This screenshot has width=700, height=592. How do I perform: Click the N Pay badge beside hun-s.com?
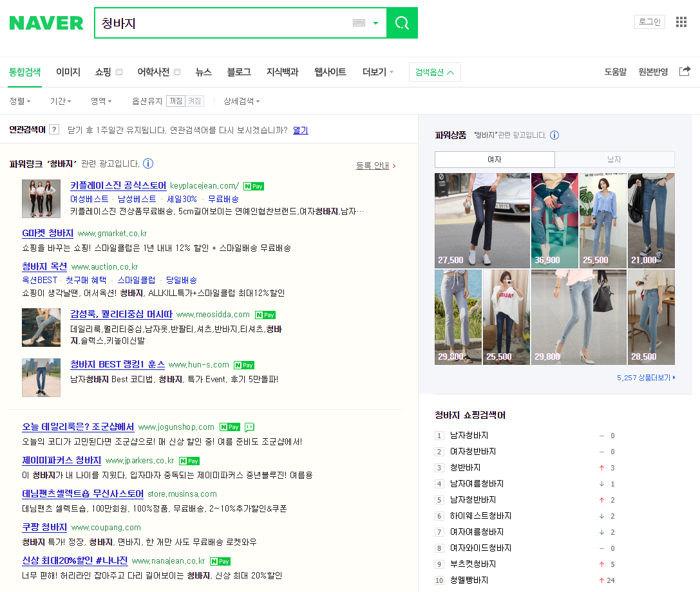point(244,365)
